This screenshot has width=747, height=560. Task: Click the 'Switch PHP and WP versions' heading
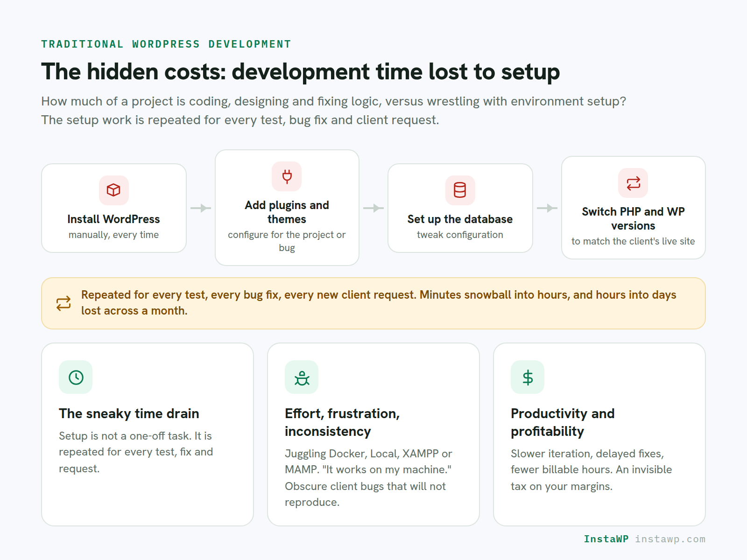pyautogui.click(x=633, y=219)
